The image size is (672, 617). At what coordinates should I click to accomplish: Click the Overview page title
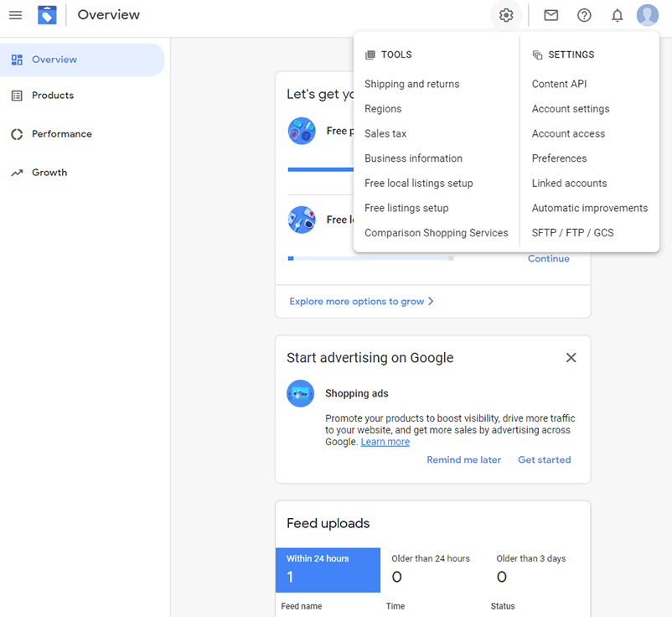tap(108, 15)
